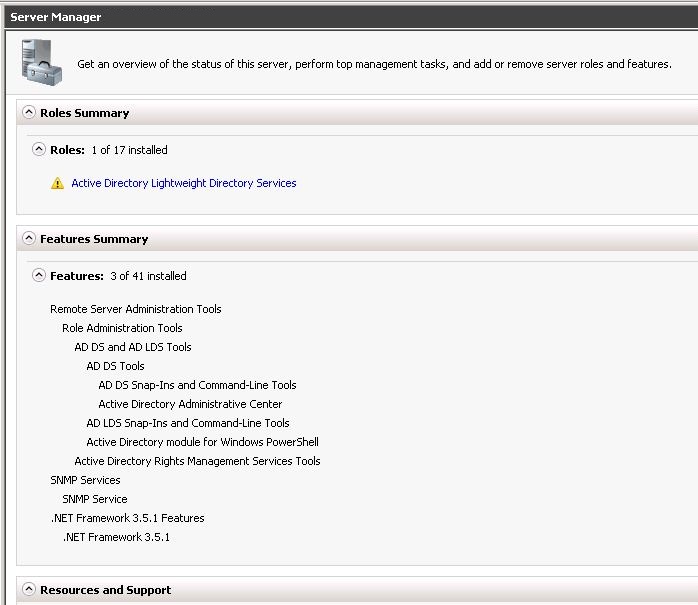Select Remote Server Administration Tools row
The image size is (698, 605).
(136, 309)
